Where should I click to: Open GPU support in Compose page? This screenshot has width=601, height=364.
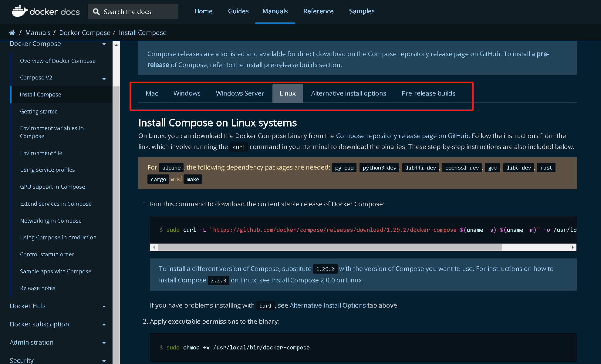tap(52, 187)
